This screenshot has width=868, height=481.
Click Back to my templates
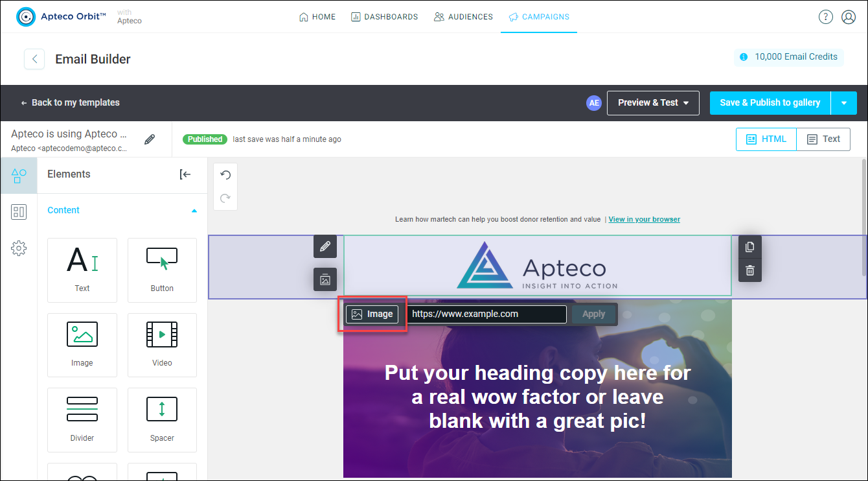click(70, 102)
